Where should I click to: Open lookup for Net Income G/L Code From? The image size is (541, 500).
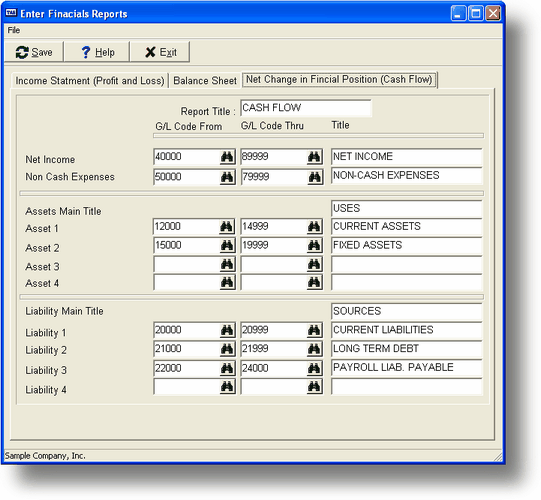(227, 157)
